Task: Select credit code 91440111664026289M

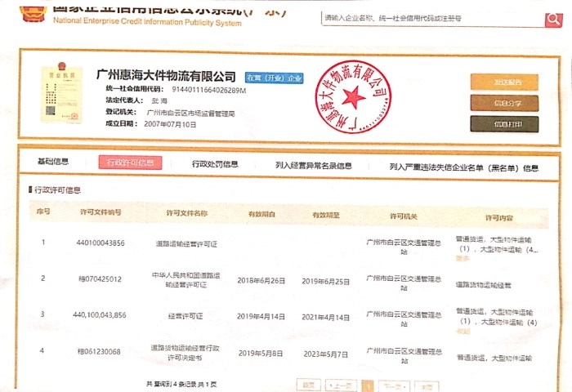Action: click(209, 90)
